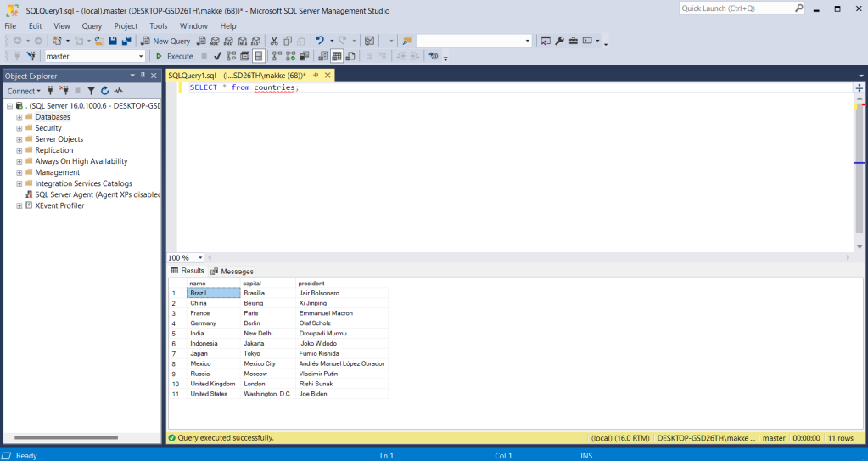
Task: Expand the Server Objects node
Action: click(20, 139)
